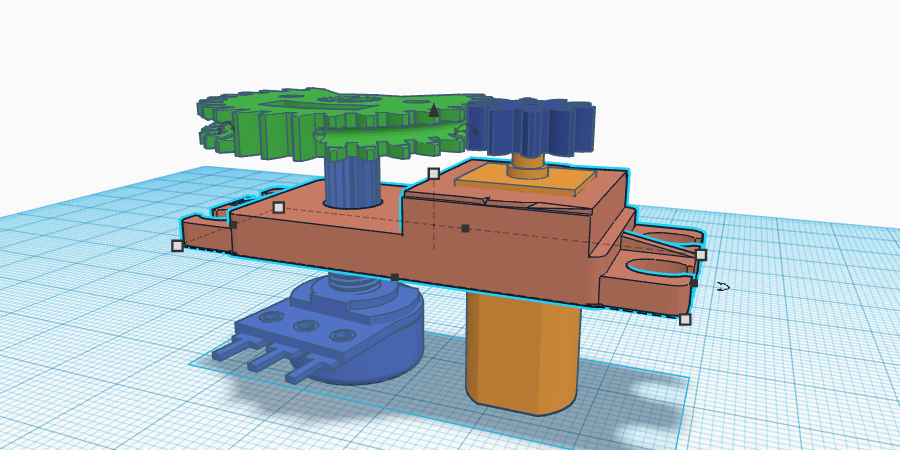Select the large green gear
This screenshot has width=900, height=450.
coord(339,122)
